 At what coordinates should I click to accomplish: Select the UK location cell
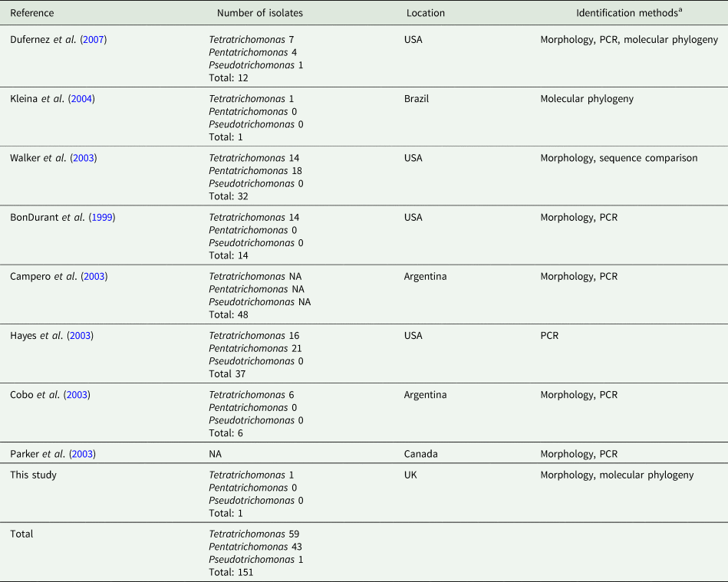410,475
